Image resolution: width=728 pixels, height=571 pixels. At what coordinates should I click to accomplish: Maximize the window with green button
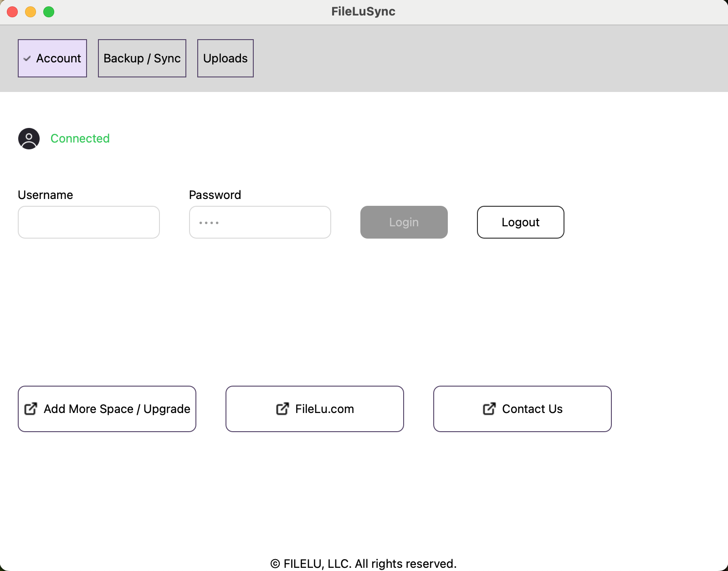pyautogui.click(x=49, y=12)
